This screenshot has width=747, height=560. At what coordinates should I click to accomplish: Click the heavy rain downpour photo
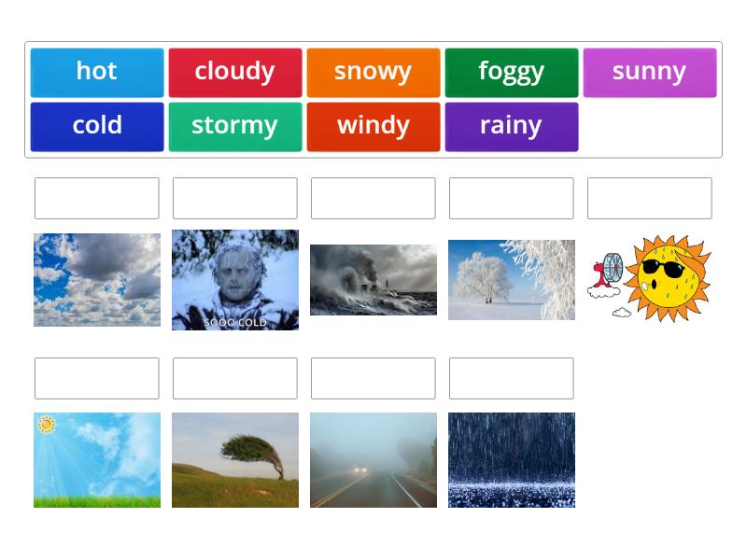tap(511, 459)
